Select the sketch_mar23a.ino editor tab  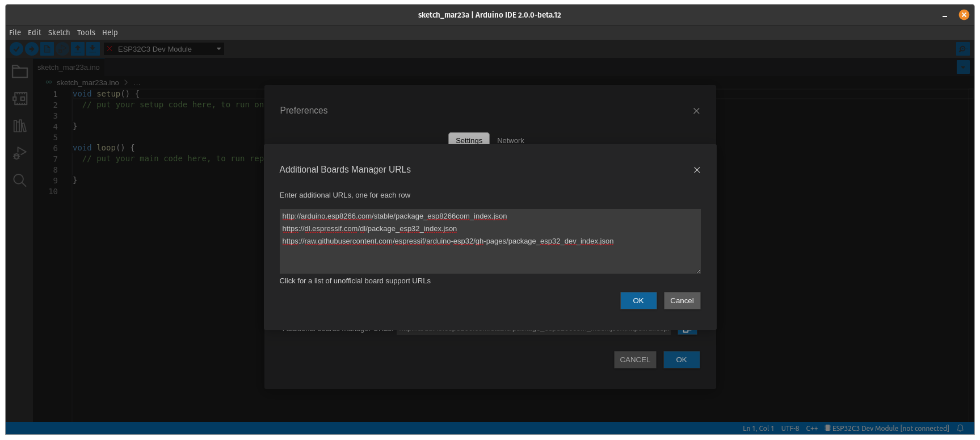[69, 67]
